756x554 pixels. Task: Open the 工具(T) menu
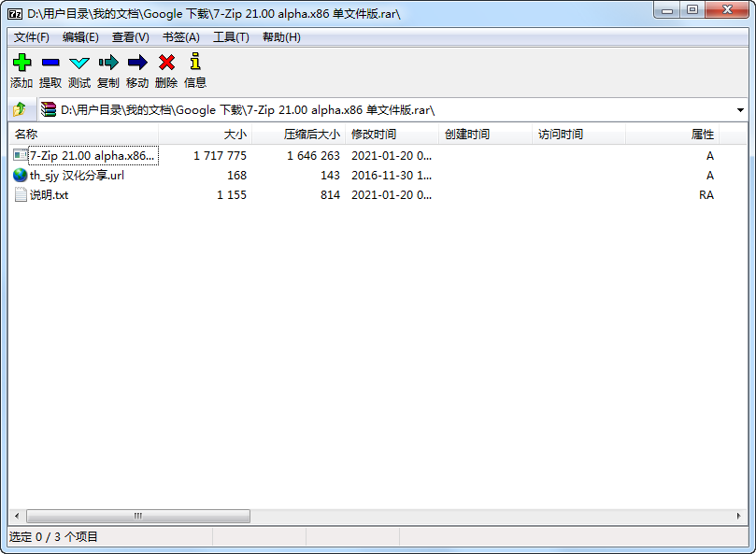point(231,37)
